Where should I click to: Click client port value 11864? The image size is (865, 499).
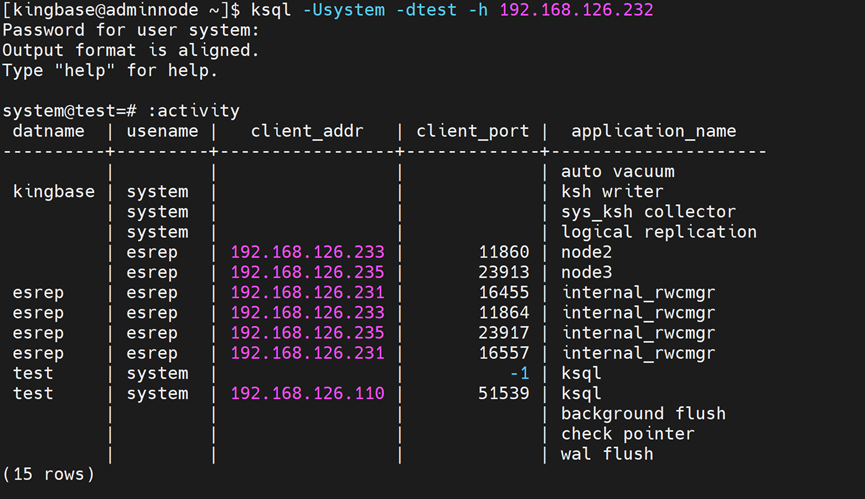(504, 313)
